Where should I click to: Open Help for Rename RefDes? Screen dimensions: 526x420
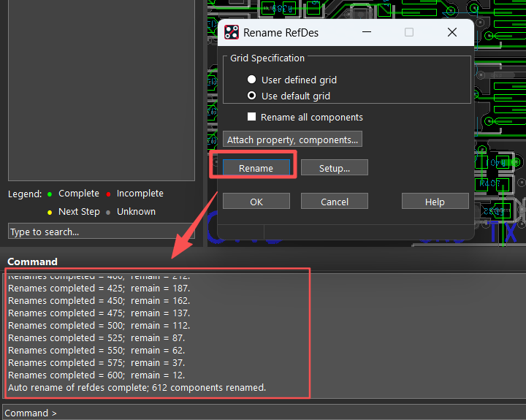435,202
